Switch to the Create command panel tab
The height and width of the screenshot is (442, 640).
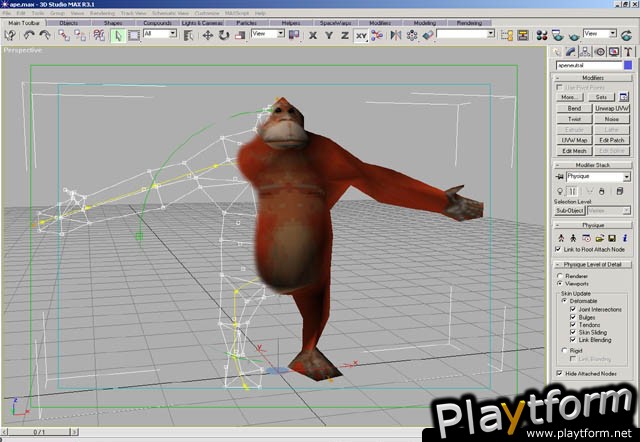click(x=556, y=52)
